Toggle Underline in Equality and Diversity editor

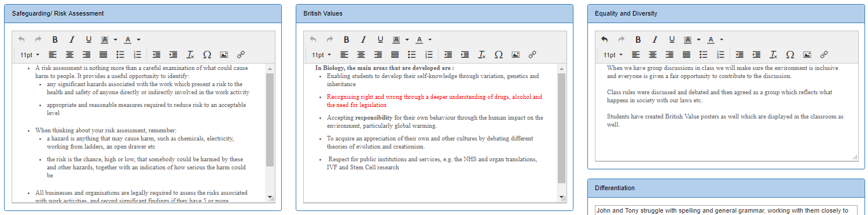672,40
